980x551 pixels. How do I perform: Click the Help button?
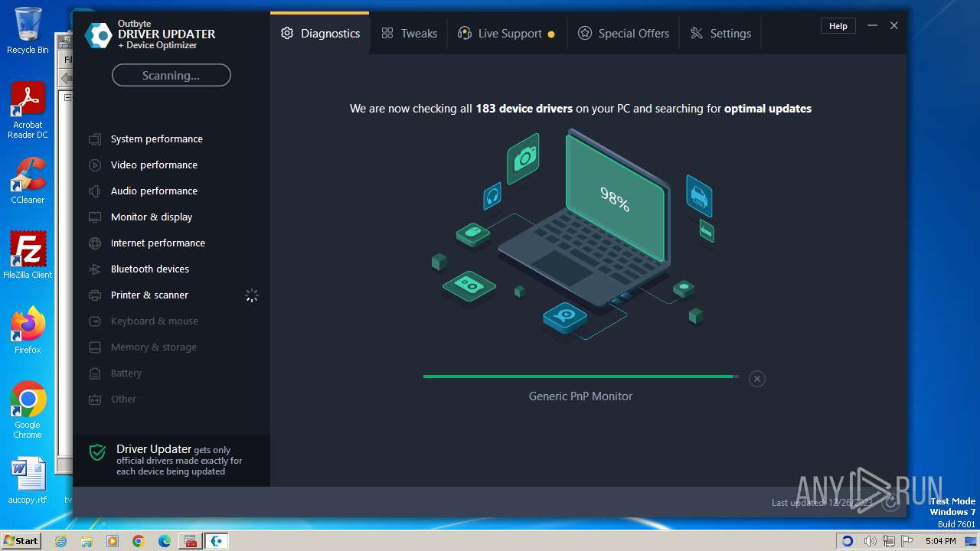point(838,26)
